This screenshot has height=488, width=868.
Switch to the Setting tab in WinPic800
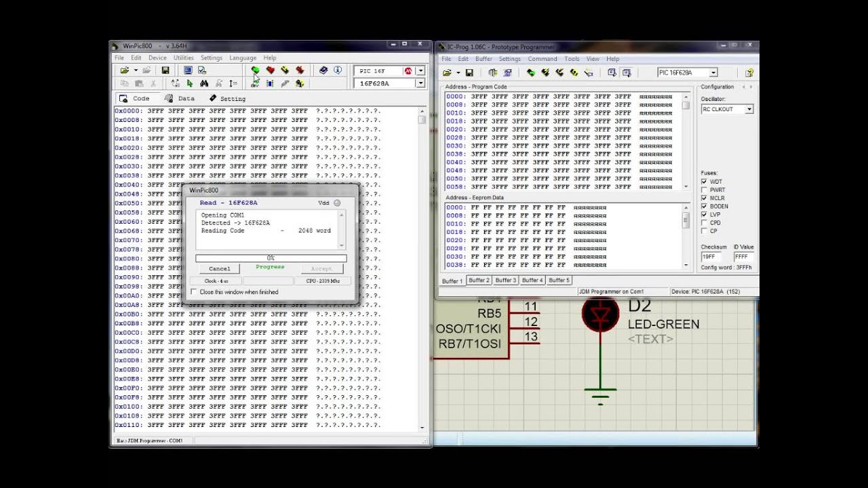(227, 98)
